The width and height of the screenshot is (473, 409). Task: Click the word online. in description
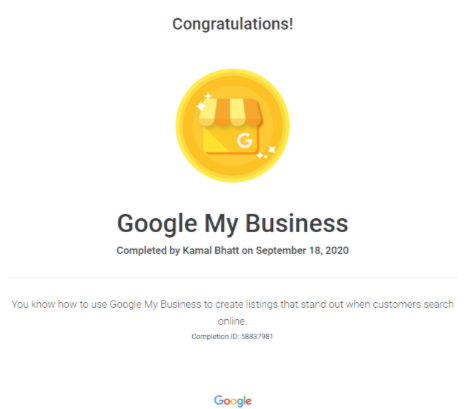[x=232, y=321]
